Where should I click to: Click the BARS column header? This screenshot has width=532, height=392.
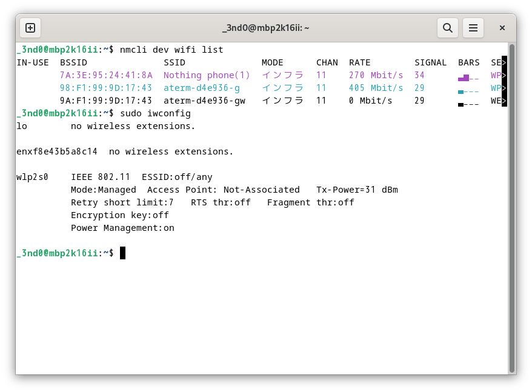pyautogui.click(x=469, y=62)
